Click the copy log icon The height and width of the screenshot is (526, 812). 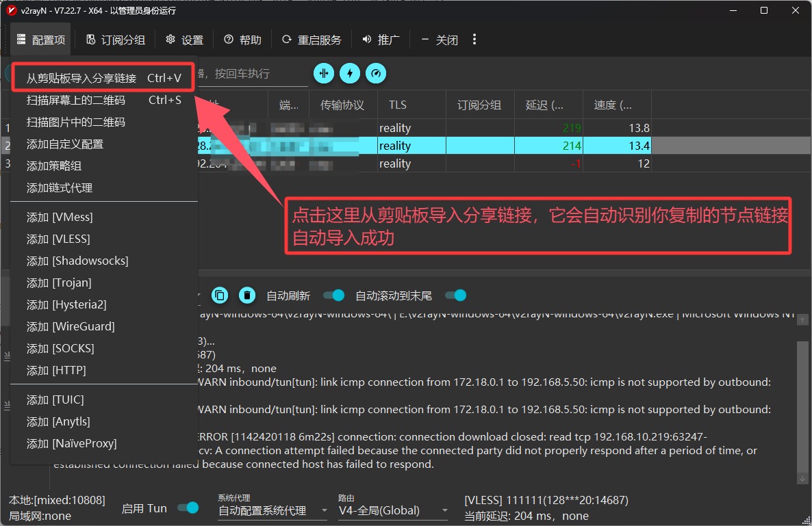pos(220,295)
